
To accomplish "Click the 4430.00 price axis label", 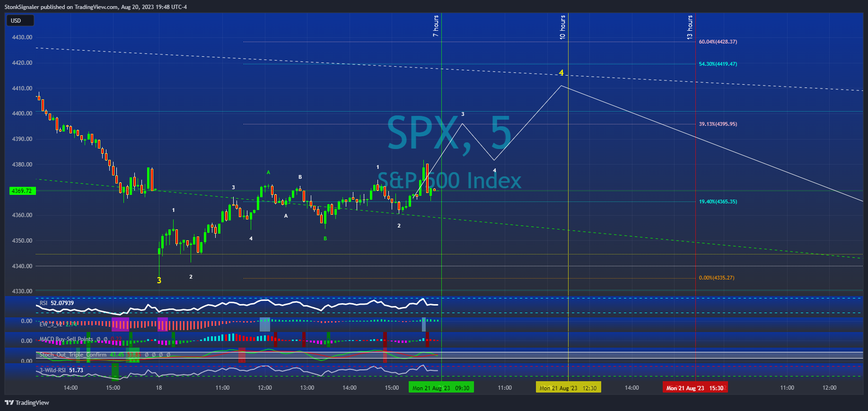I will 22,37.
